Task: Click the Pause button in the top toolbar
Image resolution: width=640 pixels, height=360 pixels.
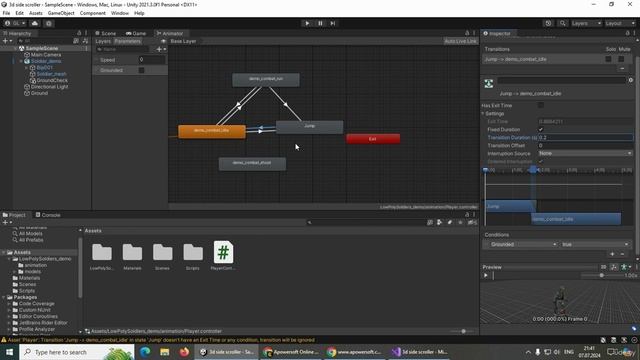Action: [x=320, y=23]
